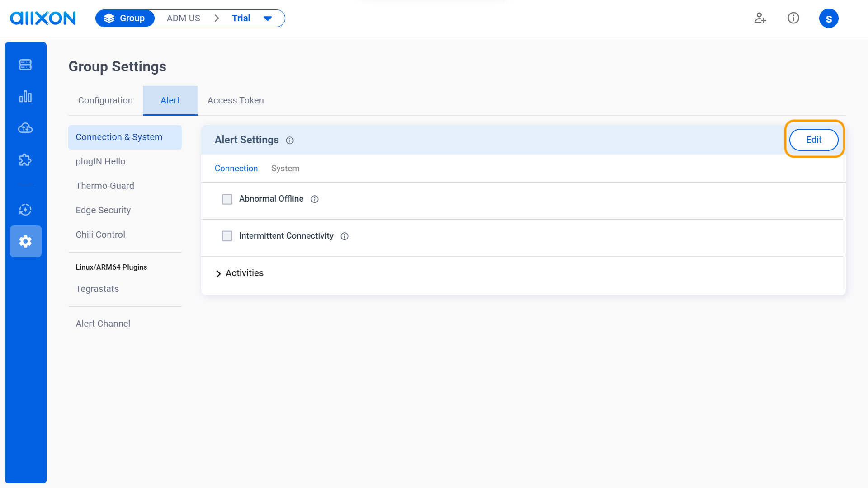
Task: Click the ADM US breadcrumb chevron
Action: (217, 18)
